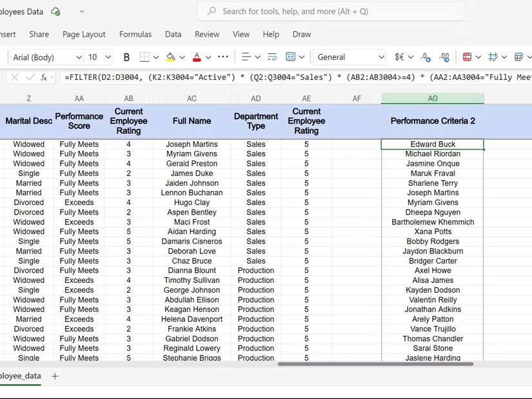
Task: Click the currency format icon
Action: [x=399, y=57]
